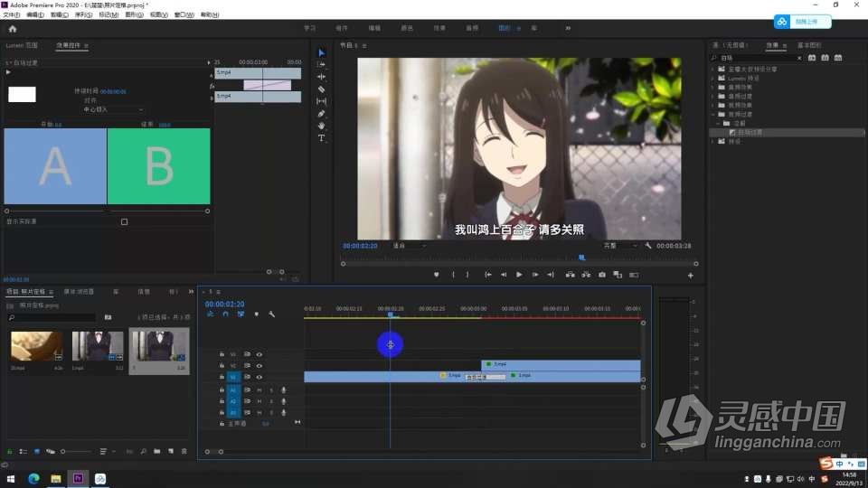Collapse the video transitions folder
The image size is (868, 488).
[713, 115]
